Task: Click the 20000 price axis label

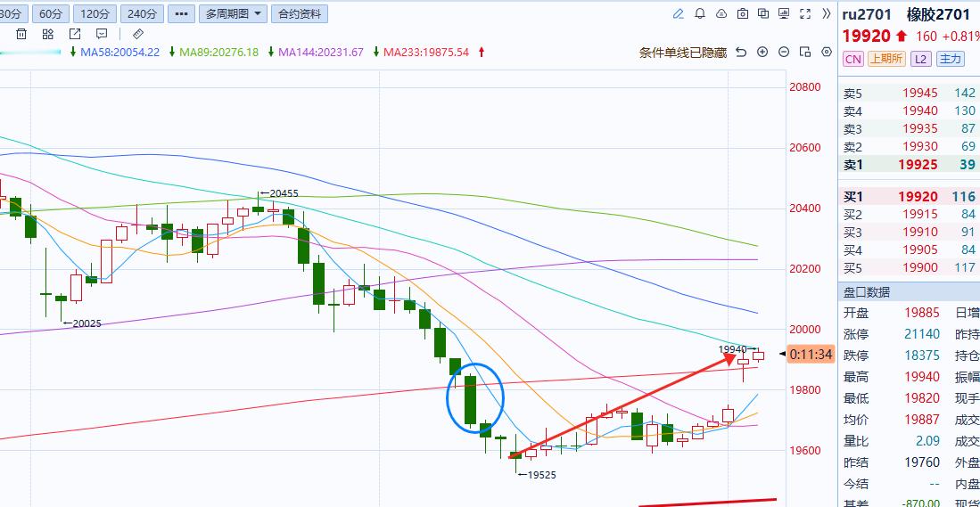Action: coord(805,329)
